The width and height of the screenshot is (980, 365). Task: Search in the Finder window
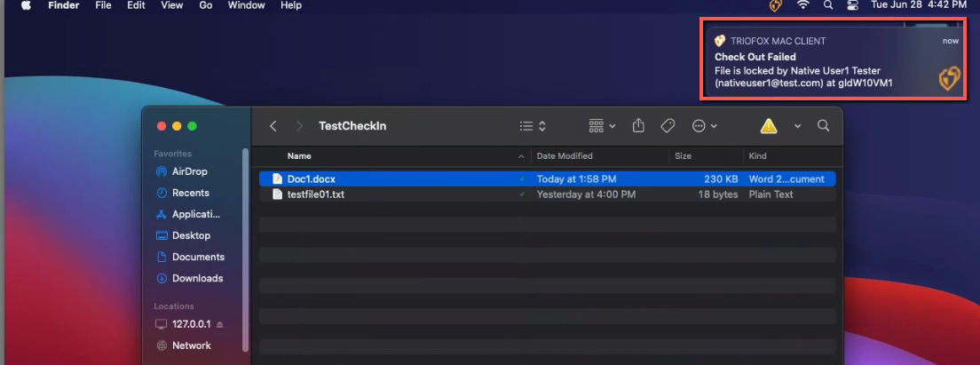click(823, 125)
